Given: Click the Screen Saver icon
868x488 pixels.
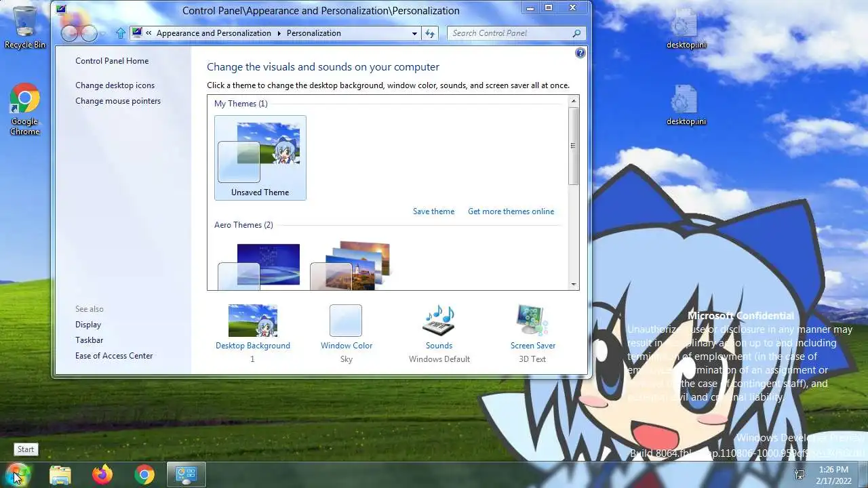Looking at the screenshot, I should tap(532, 321).
